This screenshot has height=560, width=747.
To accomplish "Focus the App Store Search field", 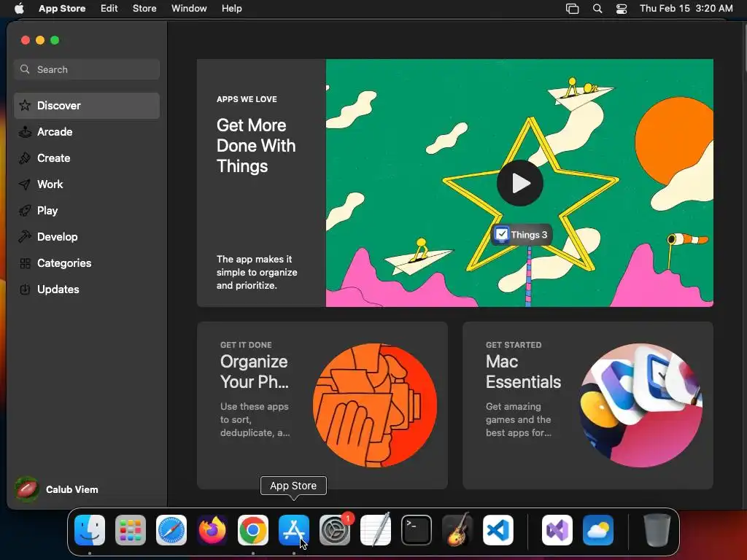I will pyautogui.click(x=87, y=69).
